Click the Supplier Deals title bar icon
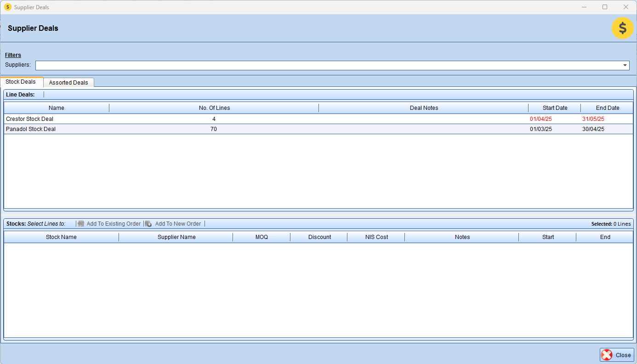Screen dimensions: 637x364 point(7,7)
